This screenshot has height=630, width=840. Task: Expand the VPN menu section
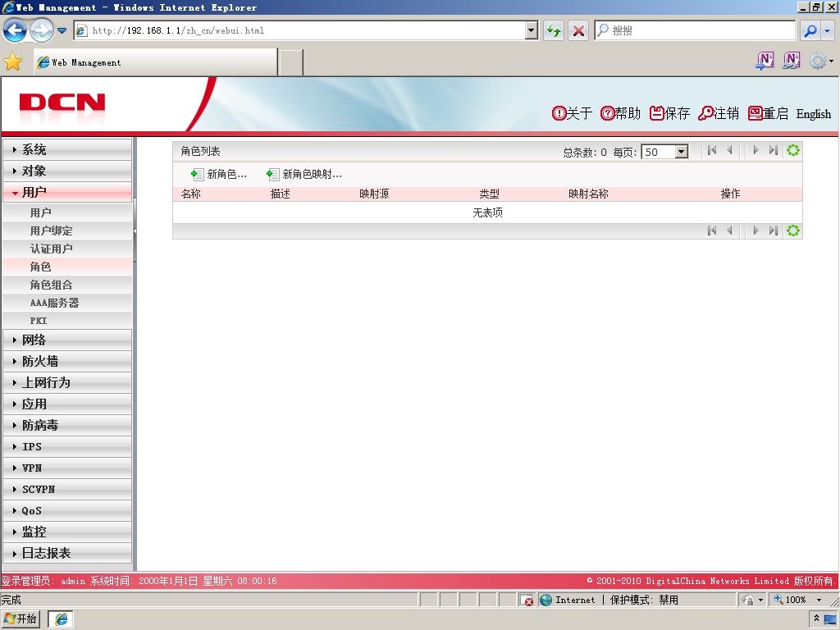[x=67, y=468]
